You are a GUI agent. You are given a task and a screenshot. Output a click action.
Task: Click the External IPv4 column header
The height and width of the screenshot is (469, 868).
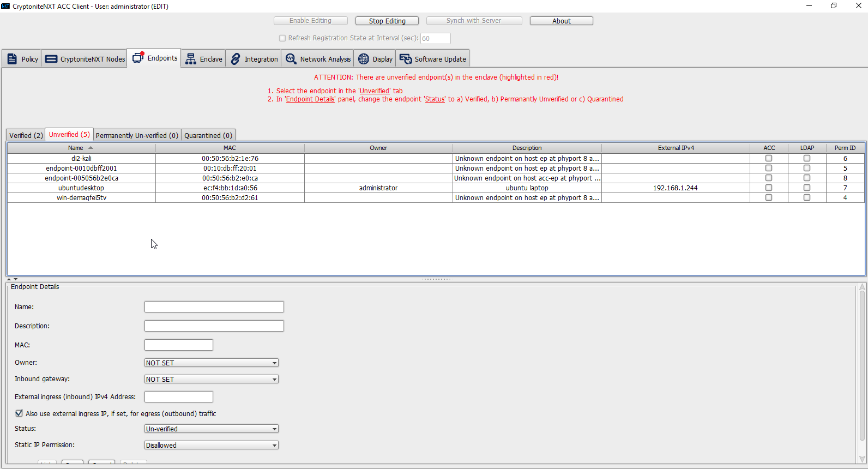[676, 148]
